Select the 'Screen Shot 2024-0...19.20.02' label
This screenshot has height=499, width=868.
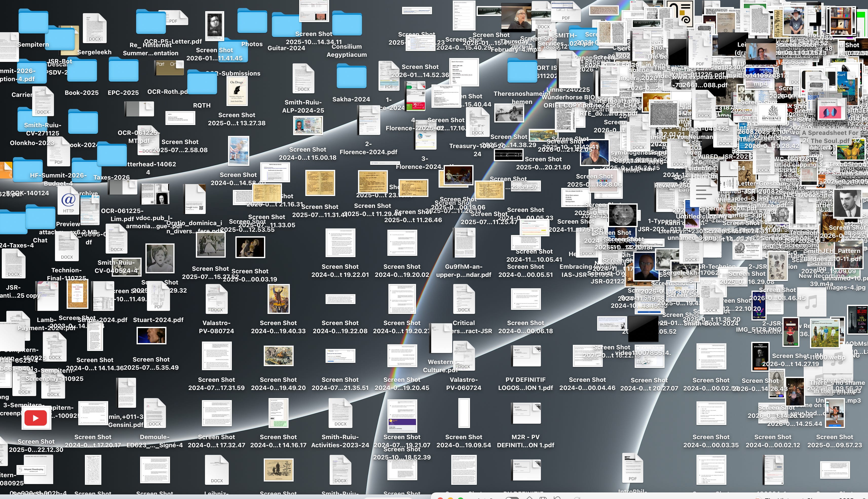[402, 271]
